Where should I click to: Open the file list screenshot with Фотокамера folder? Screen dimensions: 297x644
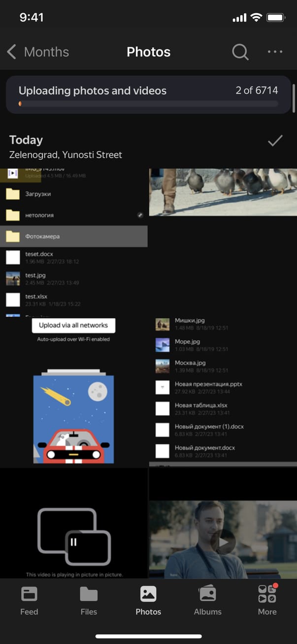tap(74, 243)
